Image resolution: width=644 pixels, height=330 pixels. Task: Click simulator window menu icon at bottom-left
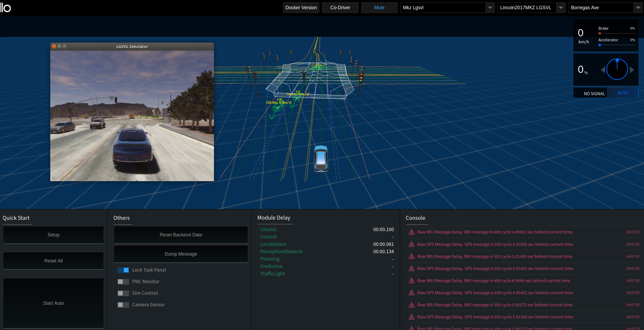tap(53, 178)
